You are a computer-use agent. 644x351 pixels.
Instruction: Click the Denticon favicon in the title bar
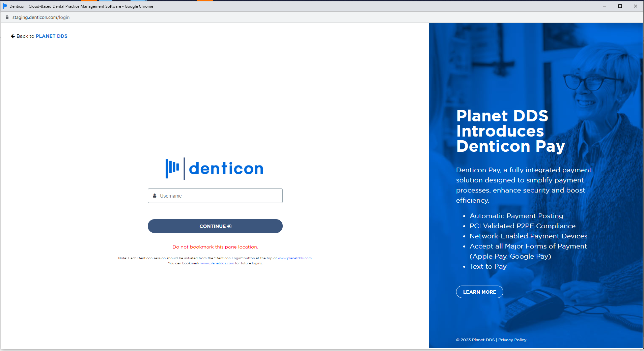tap(5, 6)
